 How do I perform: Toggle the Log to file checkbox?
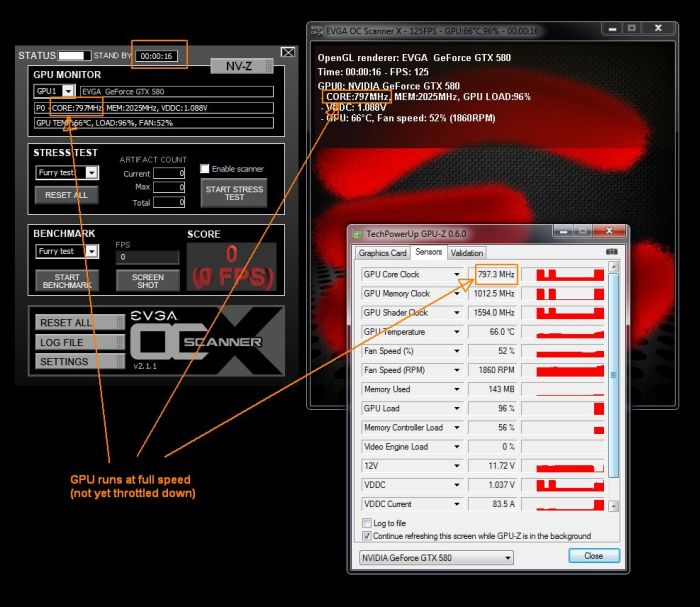367,523
